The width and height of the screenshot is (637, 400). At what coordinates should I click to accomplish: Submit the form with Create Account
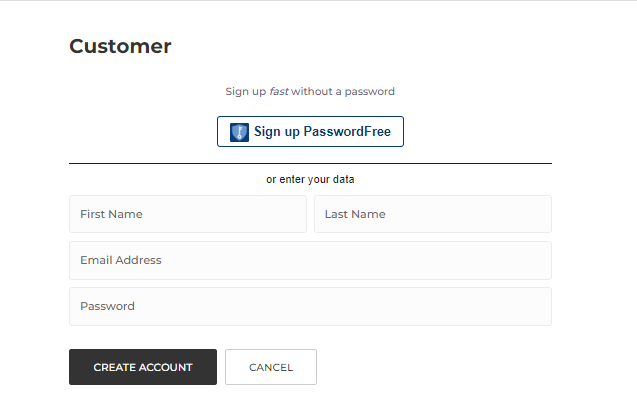[x=143, y=367]
